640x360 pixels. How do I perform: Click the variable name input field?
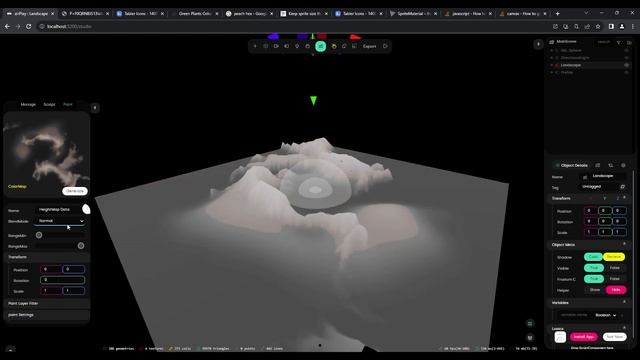coord(573,315)
